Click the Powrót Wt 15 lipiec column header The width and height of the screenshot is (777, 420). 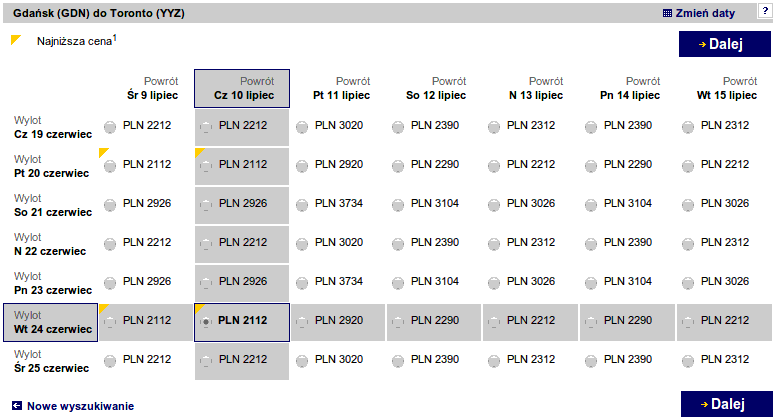click(x=727, y=88)
